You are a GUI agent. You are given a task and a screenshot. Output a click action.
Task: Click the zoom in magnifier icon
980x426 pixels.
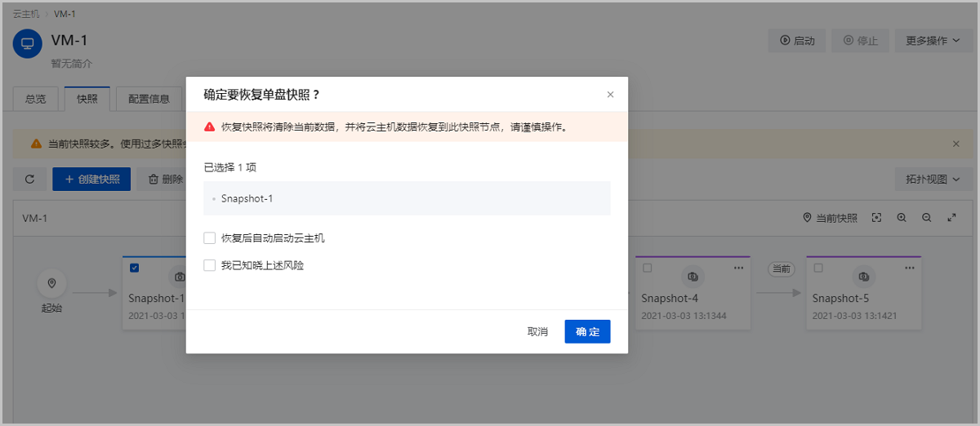pos(902,218)
